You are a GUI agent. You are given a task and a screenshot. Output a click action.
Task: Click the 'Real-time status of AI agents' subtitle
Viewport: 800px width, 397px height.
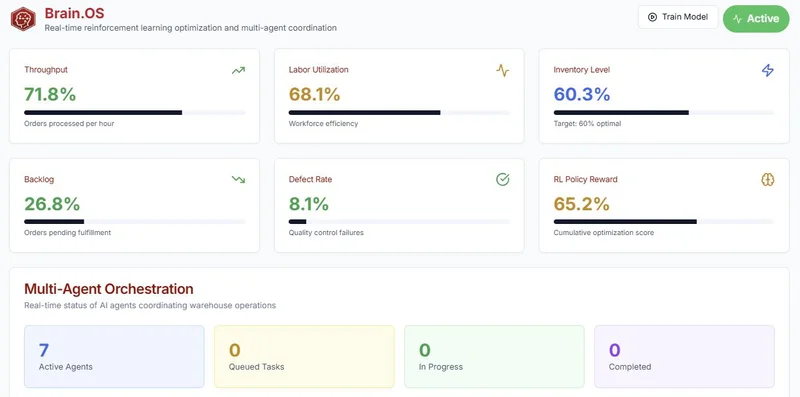pos(150,306)
